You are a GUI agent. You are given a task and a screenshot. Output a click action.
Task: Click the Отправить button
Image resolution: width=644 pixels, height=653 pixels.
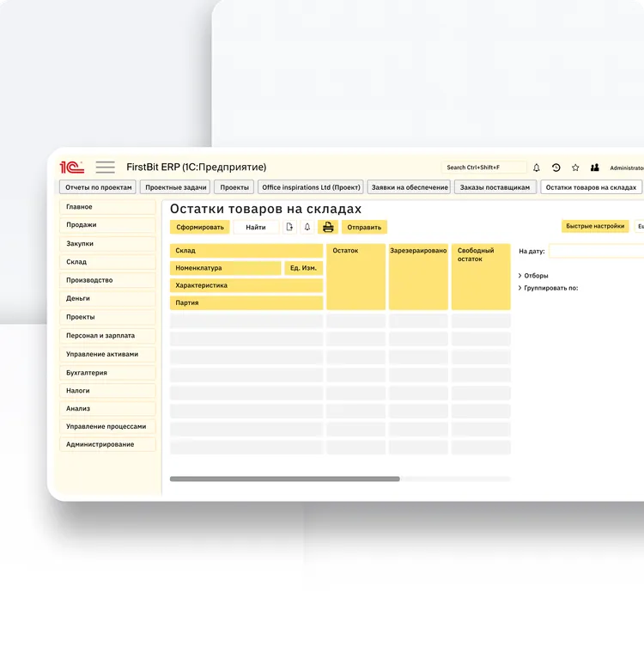tap(364, 228)
